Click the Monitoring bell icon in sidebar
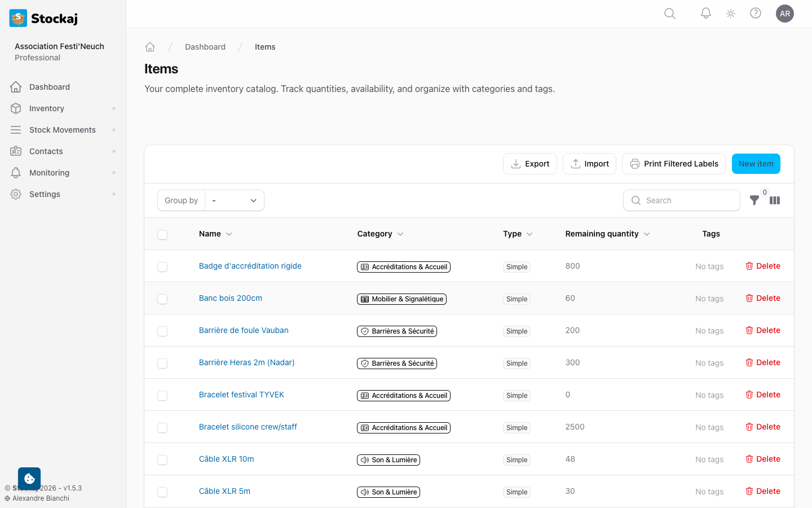 pyautogui.click(x=16, y=173)
